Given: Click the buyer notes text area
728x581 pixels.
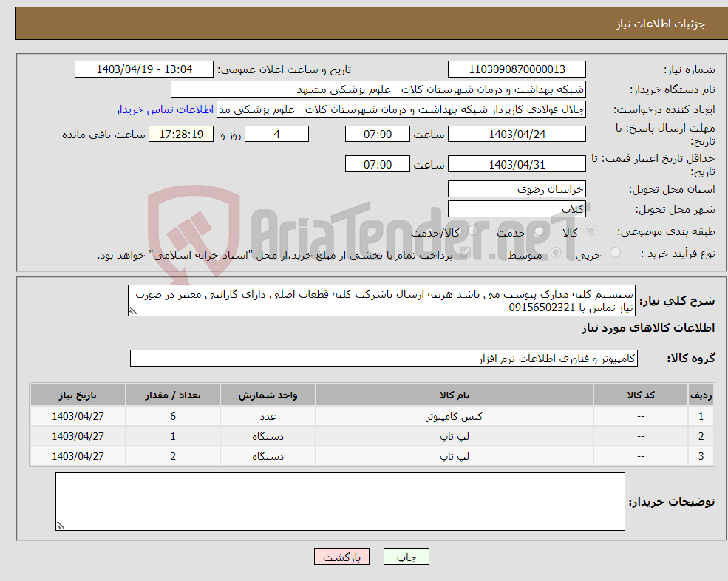Looking at the screenshot, I should tap(340, 502).
